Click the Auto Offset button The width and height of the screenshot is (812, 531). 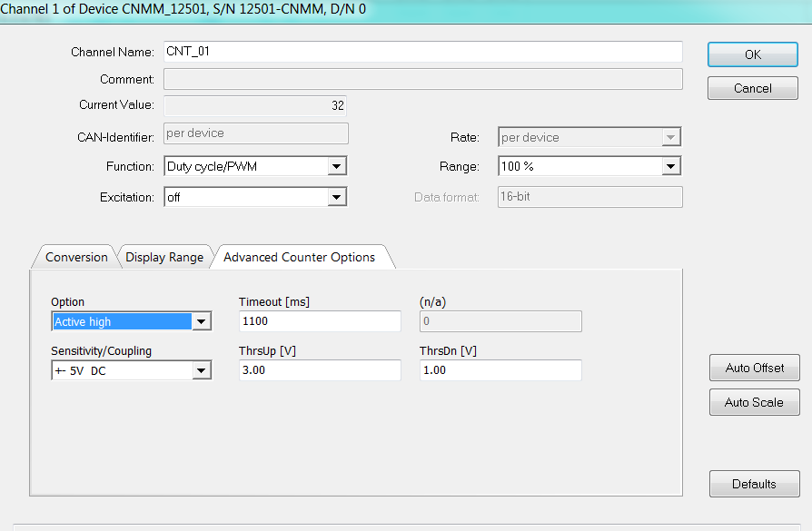754,368
